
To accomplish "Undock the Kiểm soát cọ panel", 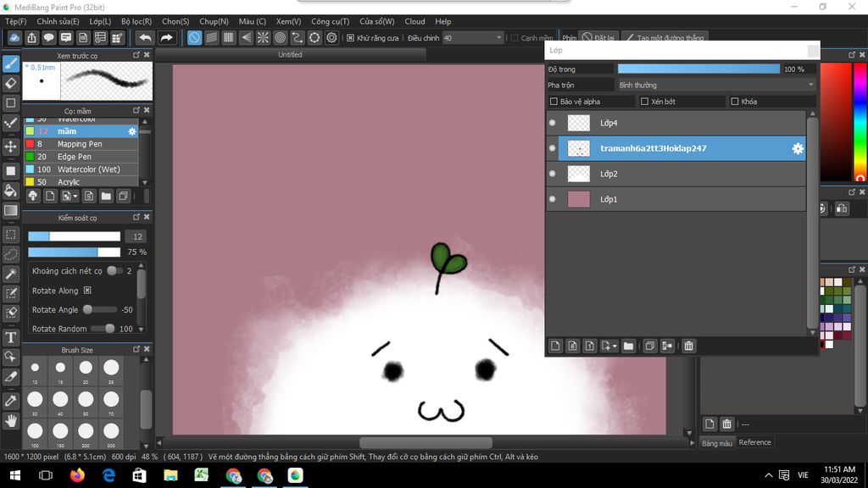I will tap(136, 217).
